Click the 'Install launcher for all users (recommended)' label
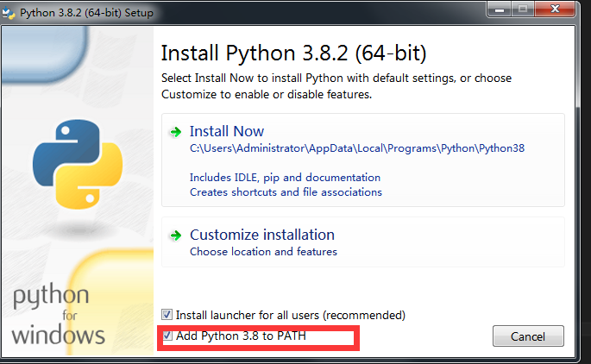This screenshot has height=364, width=591. 291,315
